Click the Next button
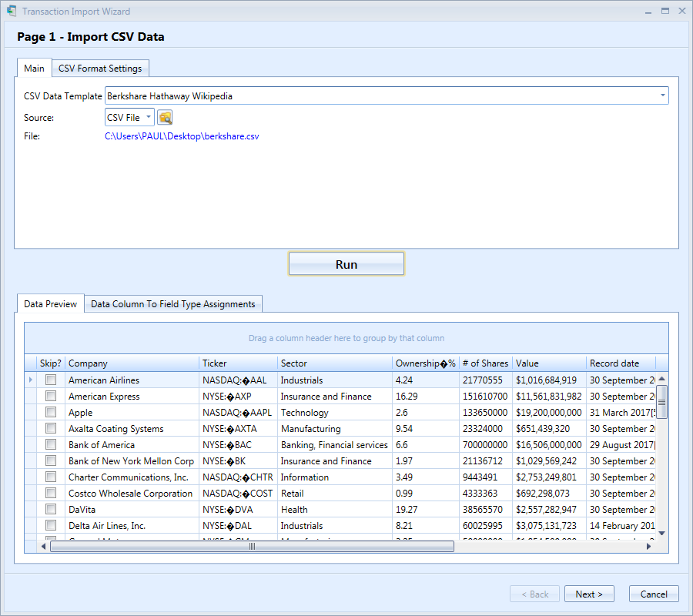Viewport: 693px width, 616px height. tap(589, 594)
